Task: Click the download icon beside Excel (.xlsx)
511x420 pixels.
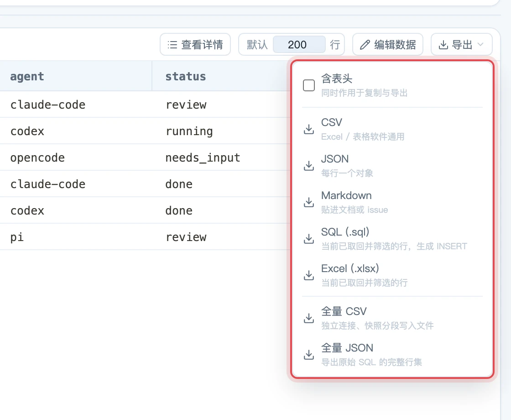Action: (308, 275)
